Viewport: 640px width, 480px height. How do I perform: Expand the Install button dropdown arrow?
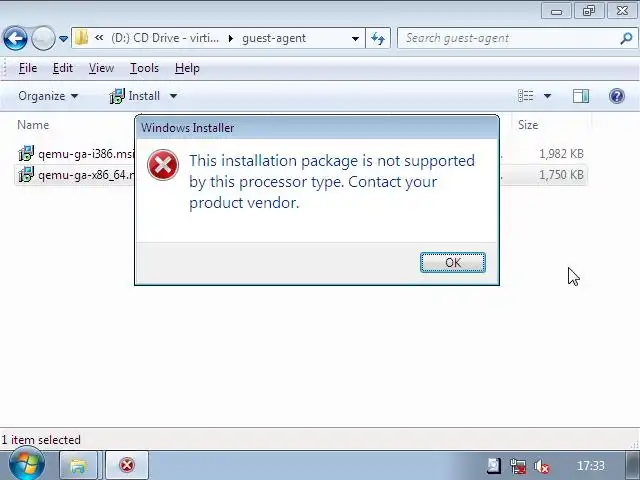coord(173,96)
